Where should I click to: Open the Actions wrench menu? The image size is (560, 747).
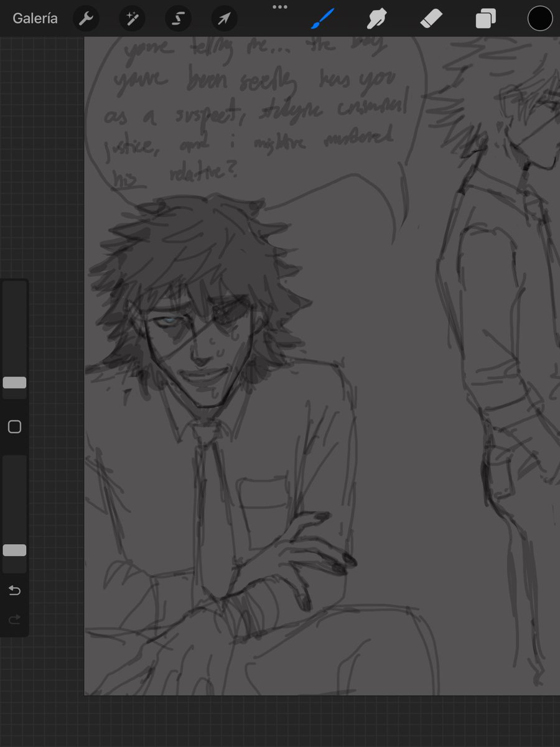click(86, 19)
